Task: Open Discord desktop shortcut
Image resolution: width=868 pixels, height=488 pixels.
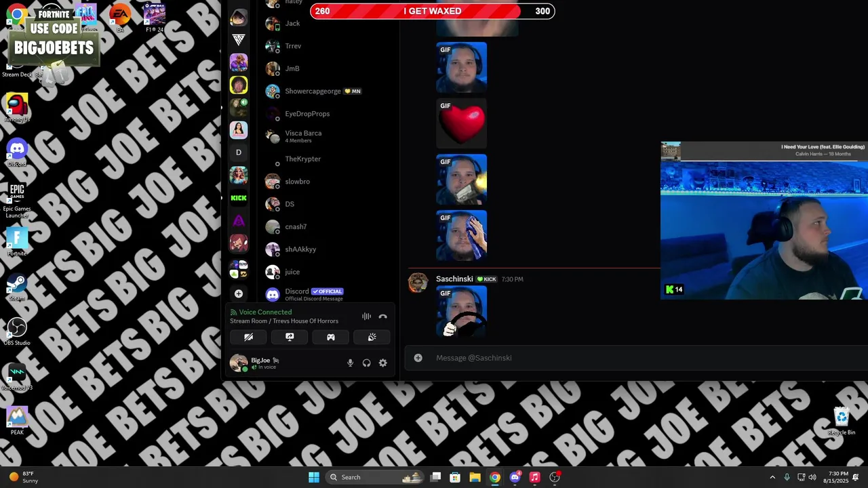Action: point(17,152)
